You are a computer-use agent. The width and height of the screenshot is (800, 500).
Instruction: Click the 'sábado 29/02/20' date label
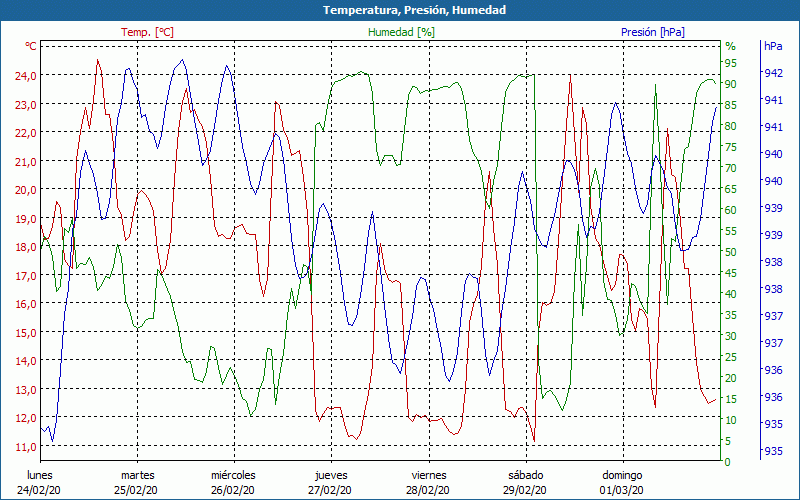(x=526, y=483)
